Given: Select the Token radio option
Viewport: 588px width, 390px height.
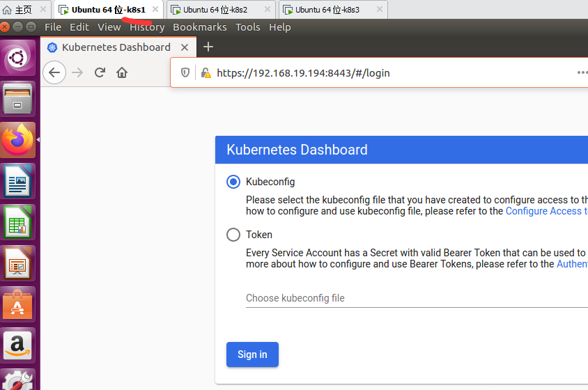Looking at the screenshot, I should point(233,235).
